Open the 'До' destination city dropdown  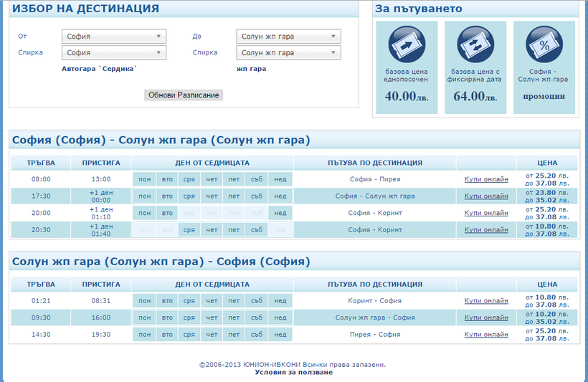point(288,37)
